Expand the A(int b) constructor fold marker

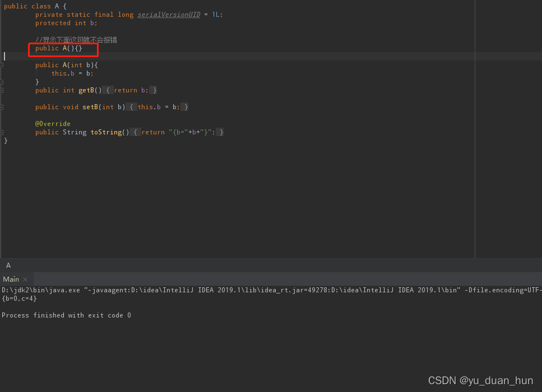(x=2, y=64)
